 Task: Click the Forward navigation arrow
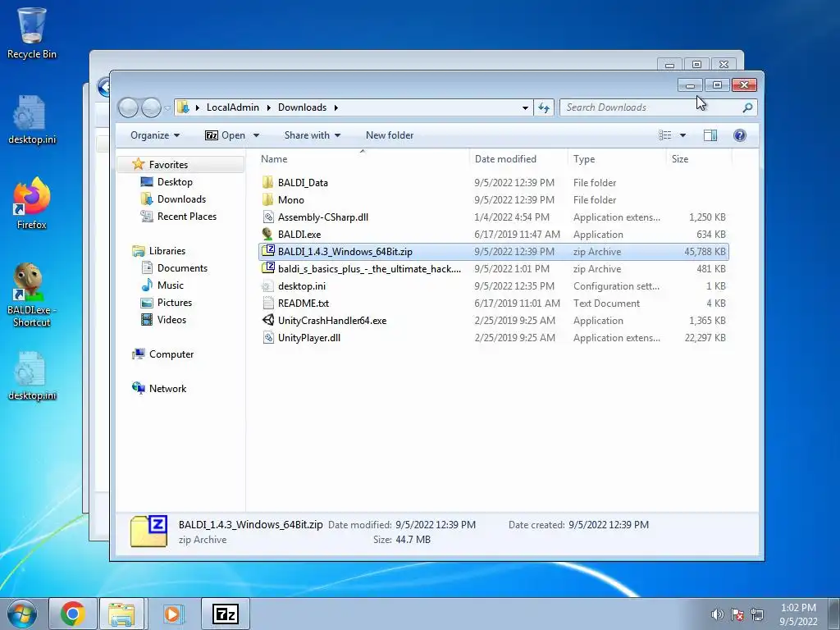tap(151, 107)
